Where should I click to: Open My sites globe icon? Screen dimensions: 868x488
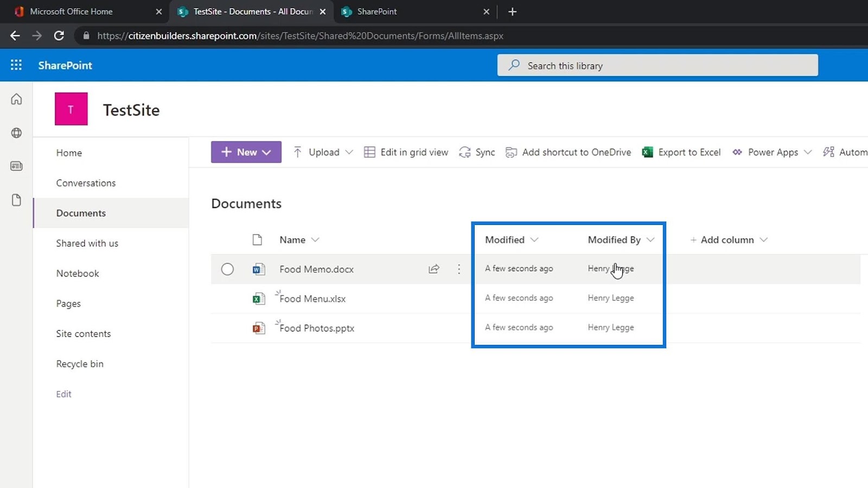[x=16, y=133]
